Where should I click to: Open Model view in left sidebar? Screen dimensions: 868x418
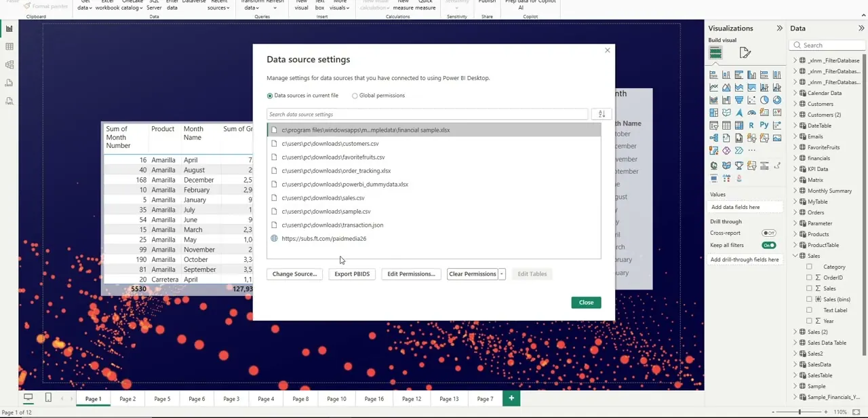[x=9, y=65]
